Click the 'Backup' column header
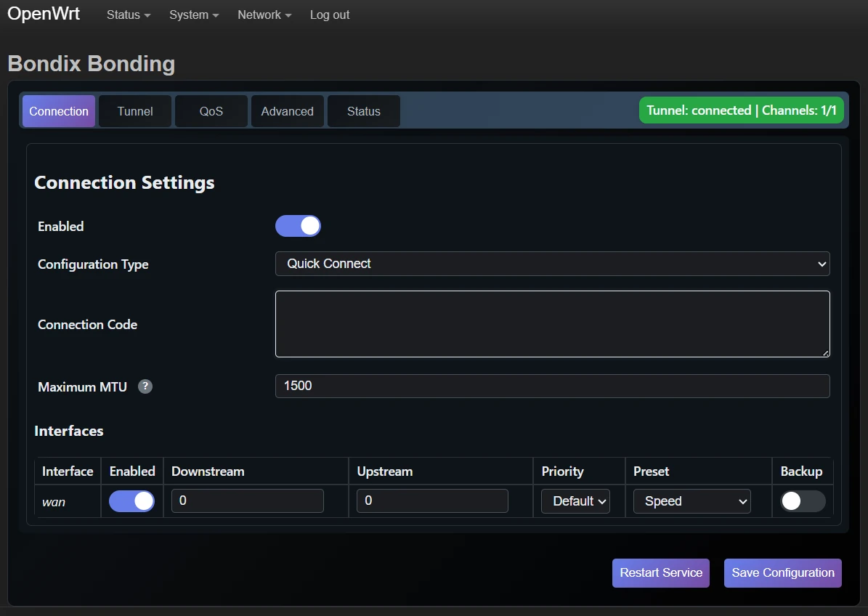Viewport: 868px width, 616px height. 801,471
